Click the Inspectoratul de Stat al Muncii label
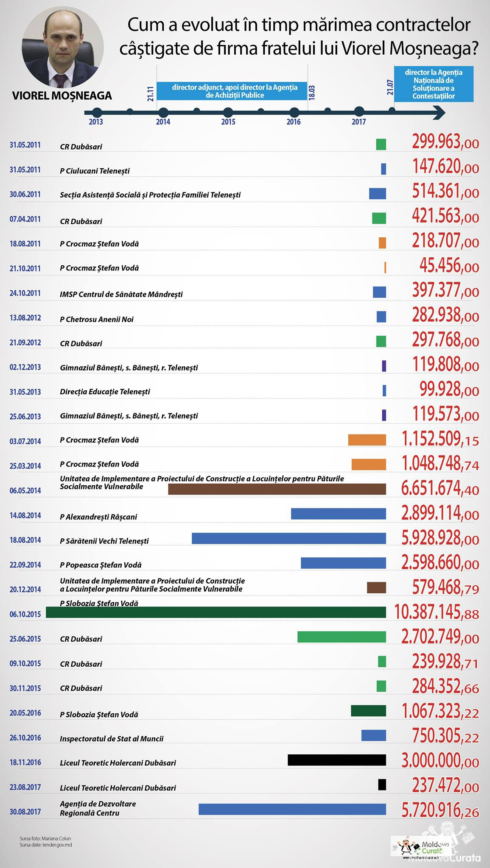This screenshot has height=868, width=490. (112, 738)
